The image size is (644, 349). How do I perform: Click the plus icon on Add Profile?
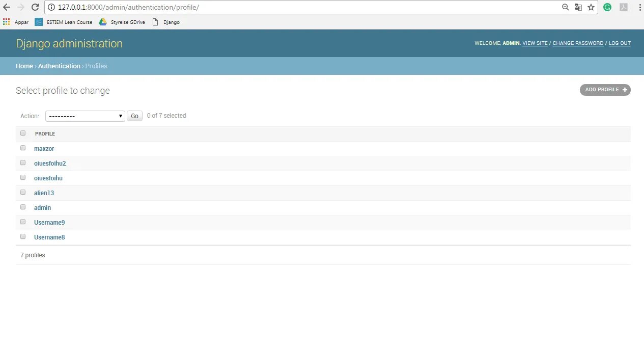[625, 90]
